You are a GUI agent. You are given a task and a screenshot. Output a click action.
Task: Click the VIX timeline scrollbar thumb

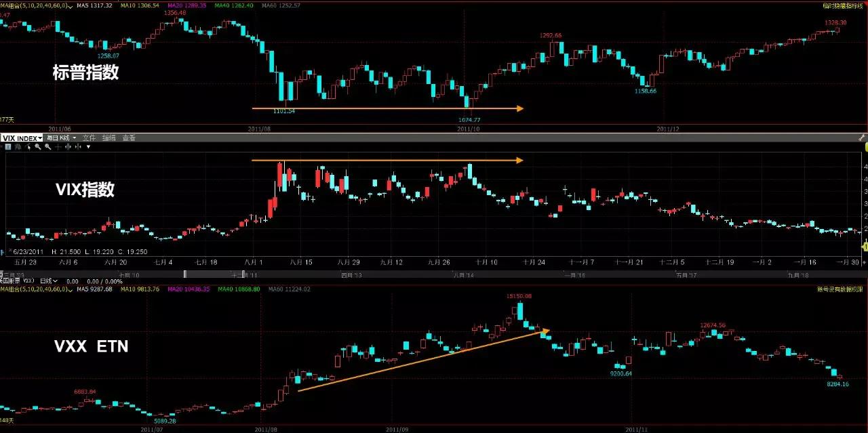click(214, 274)
